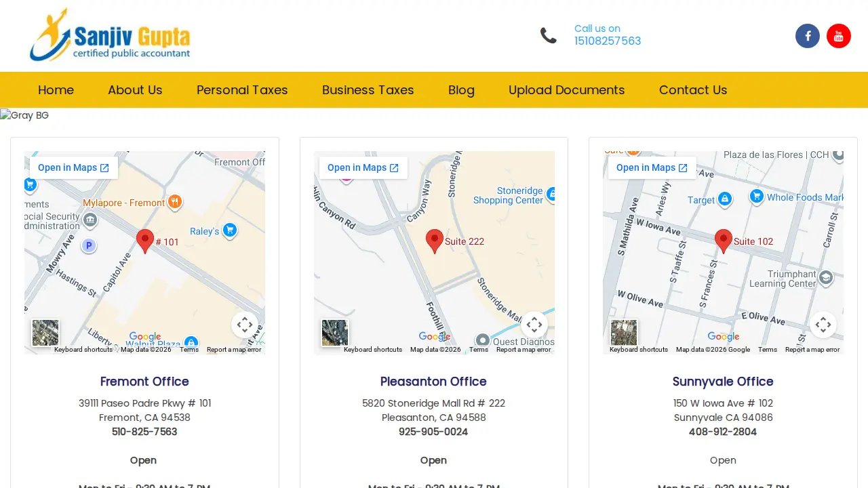This screenshot has height=488, width=868.
Task: Click Social Security Administration marker on Fremont map
Action: click(x=90, y=220)
